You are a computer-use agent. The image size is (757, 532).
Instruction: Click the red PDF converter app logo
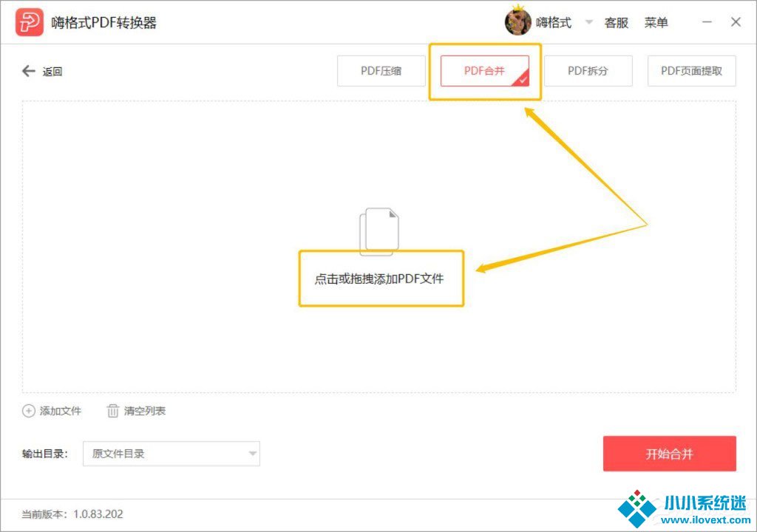coord(30,22)
